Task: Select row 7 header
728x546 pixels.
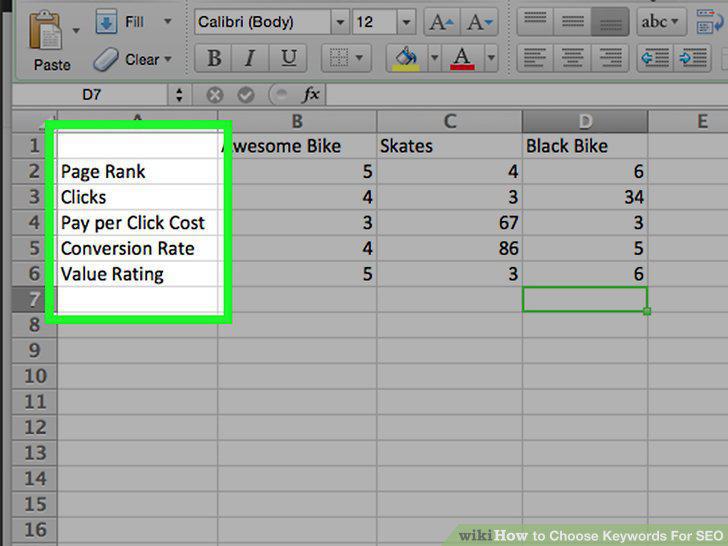Action: point(34,299)
